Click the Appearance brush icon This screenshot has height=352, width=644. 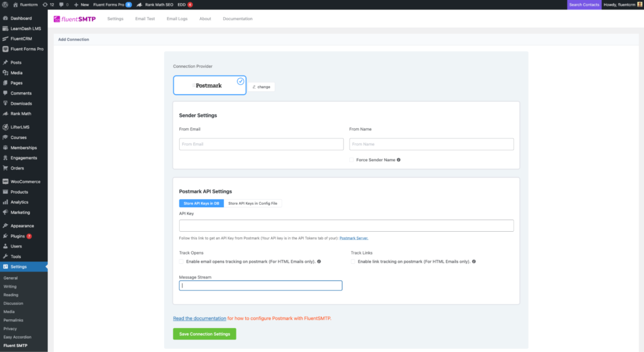click(x=5, y=226)
